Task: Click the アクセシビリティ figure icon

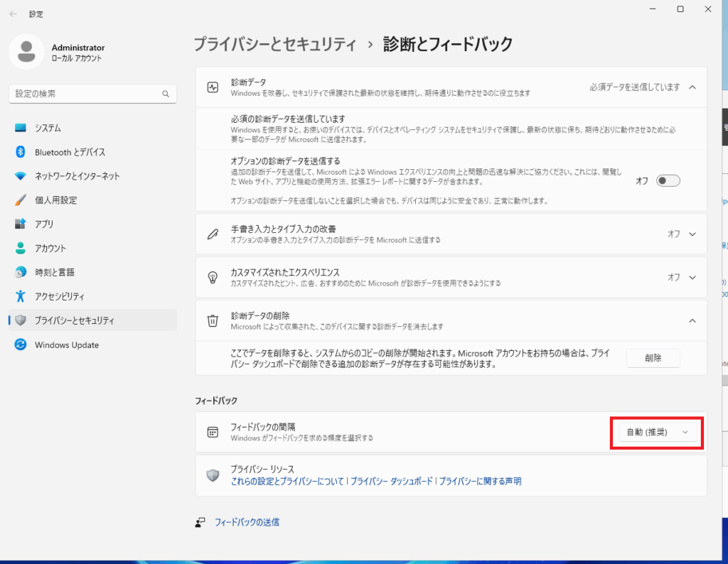Action: click(21, 296)
